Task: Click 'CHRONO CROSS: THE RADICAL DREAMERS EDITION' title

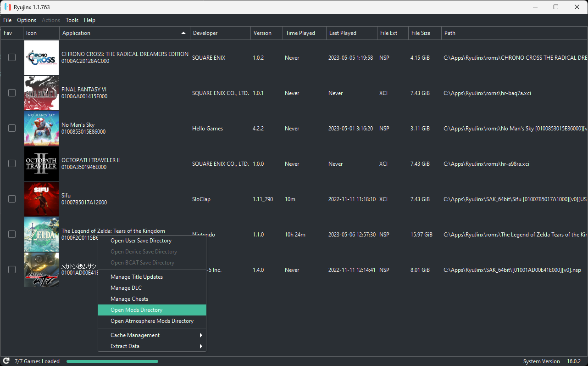Action: click(x=125, y=54)
